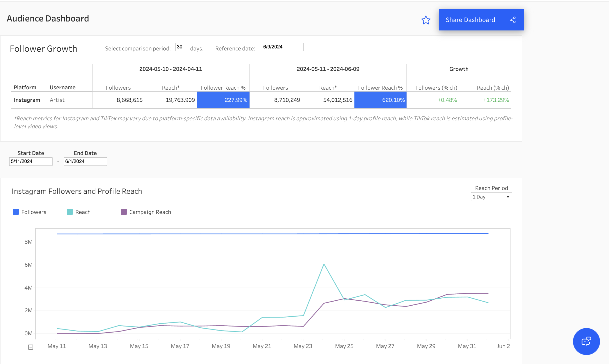Edit the comparison period days field
Screen dimensions: 609x364
pos(181,47)
